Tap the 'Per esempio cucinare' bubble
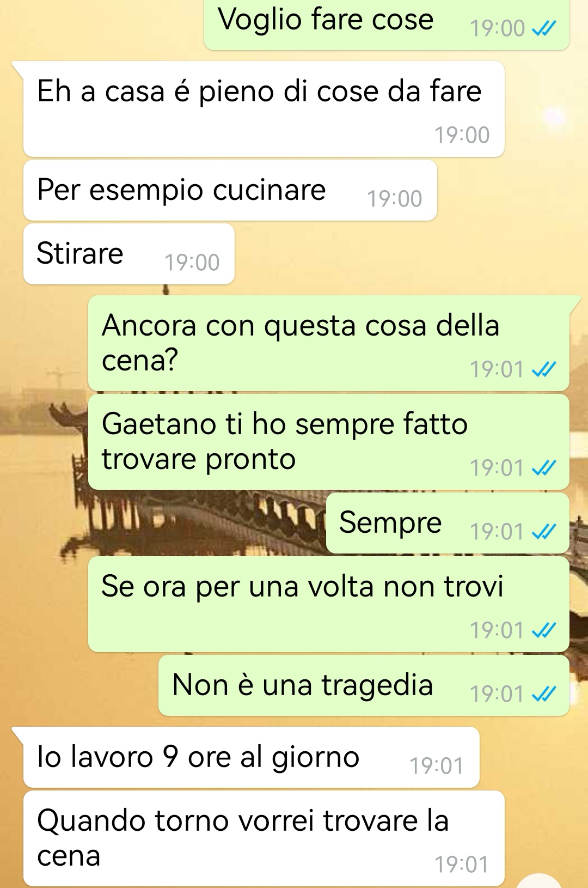Viewport: 588px width, 888px height. point(230,190)
